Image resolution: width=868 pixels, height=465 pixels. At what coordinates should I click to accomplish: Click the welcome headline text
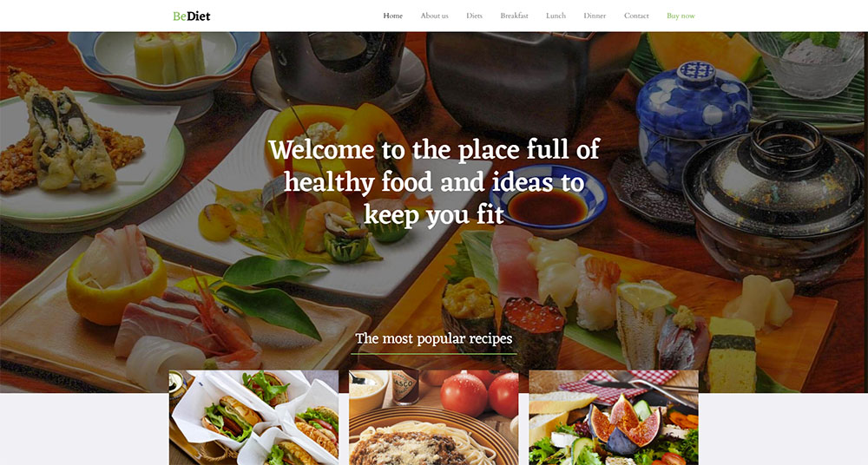pos(434,182)
